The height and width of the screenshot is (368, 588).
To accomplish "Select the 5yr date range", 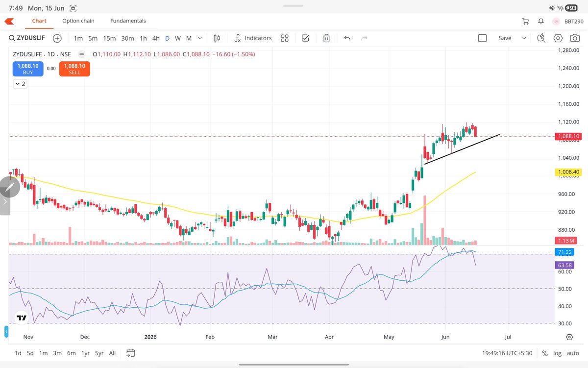I will point(99,353).
